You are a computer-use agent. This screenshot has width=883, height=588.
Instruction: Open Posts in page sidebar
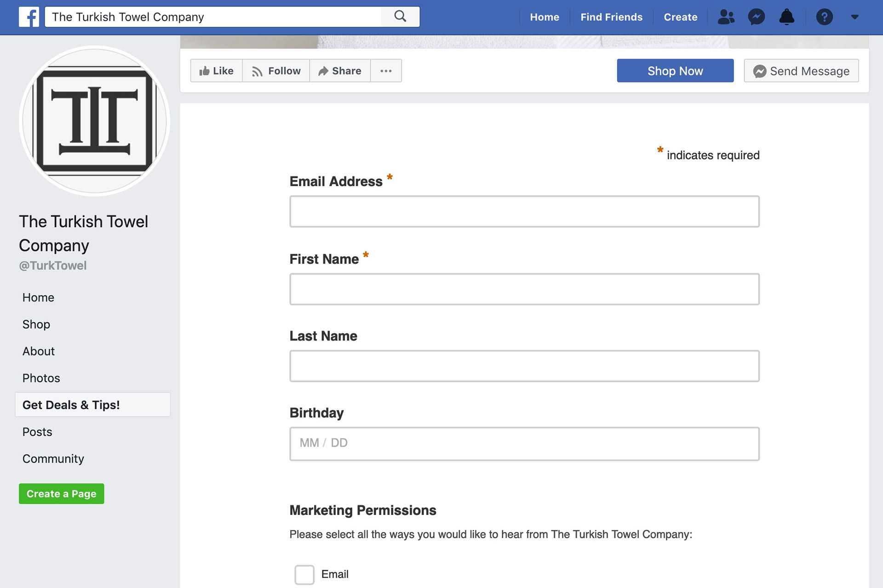pos(37,432)
